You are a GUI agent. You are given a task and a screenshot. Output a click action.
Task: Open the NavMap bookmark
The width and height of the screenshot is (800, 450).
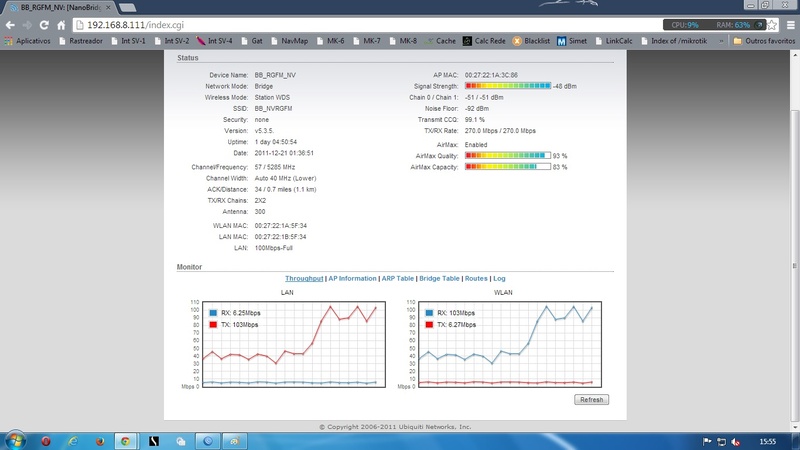click(x=289, y=41)
